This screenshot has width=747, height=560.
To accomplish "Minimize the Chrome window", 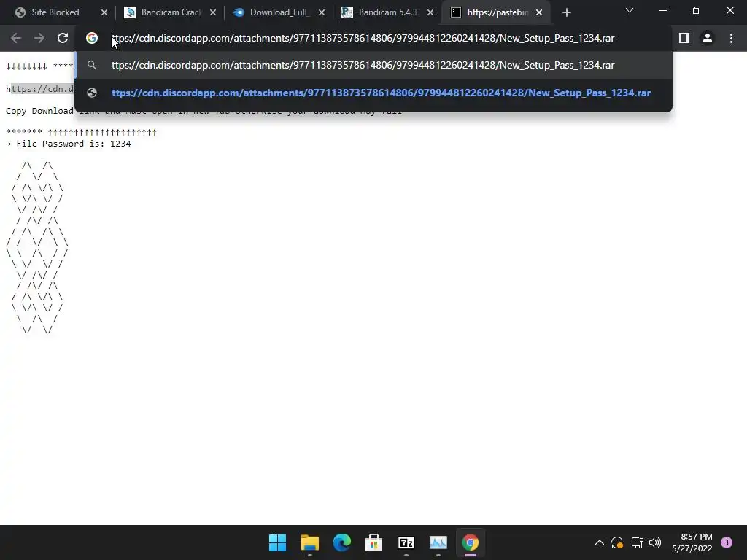I will tap(662, 10).
